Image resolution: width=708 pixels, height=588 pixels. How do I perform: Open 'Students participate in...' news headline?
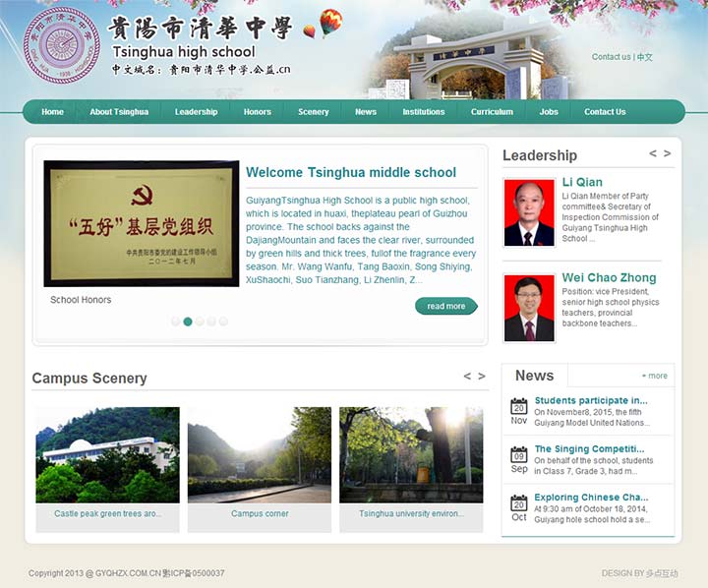click(591, 401)
